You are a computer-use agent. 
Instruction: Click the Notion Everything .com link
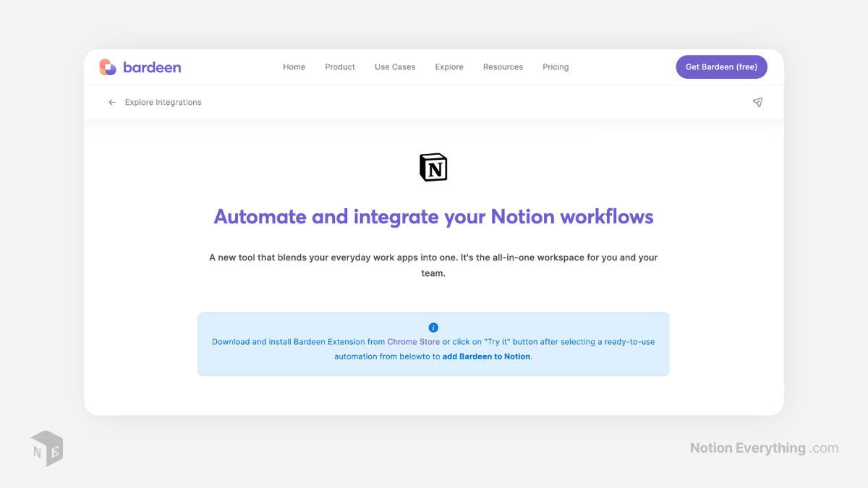click(763, 448)
